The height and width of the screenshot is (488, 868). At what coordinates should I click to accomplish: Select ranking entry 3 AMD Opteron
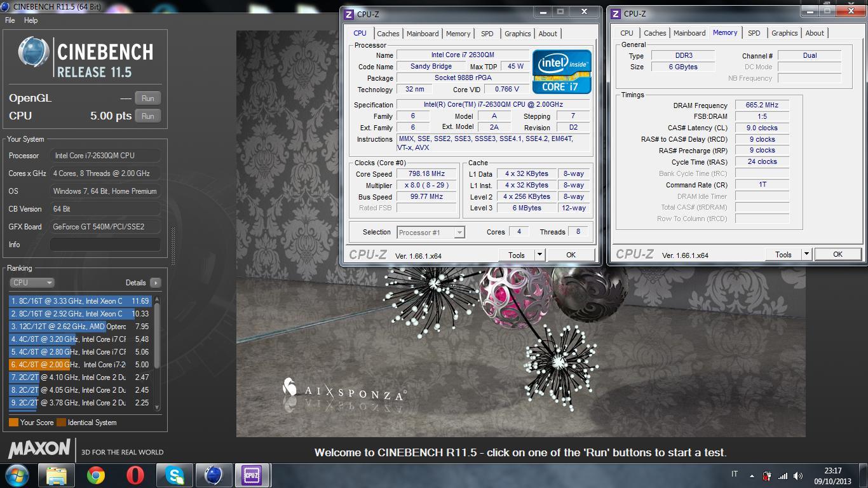(x=81, y=327)
